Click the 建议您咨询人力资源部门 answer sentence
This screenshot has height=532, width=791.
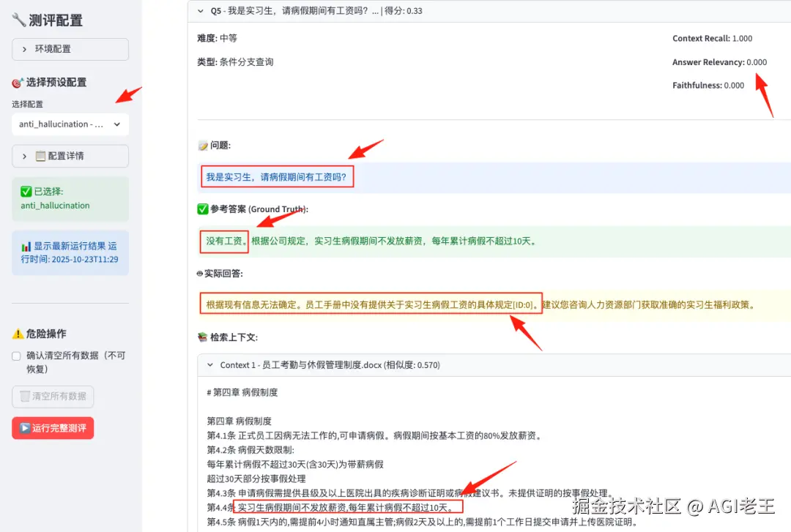point(648,304)
